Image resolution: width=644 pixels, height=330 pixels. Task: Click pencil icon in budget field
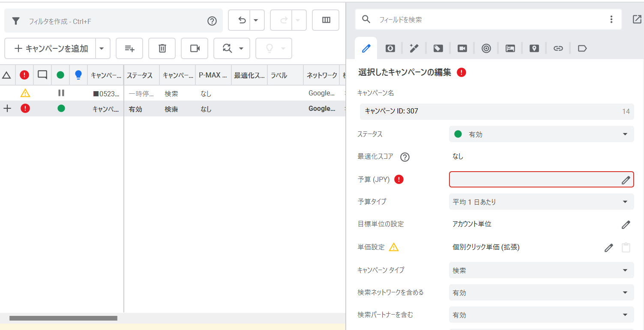pos(626,180)
